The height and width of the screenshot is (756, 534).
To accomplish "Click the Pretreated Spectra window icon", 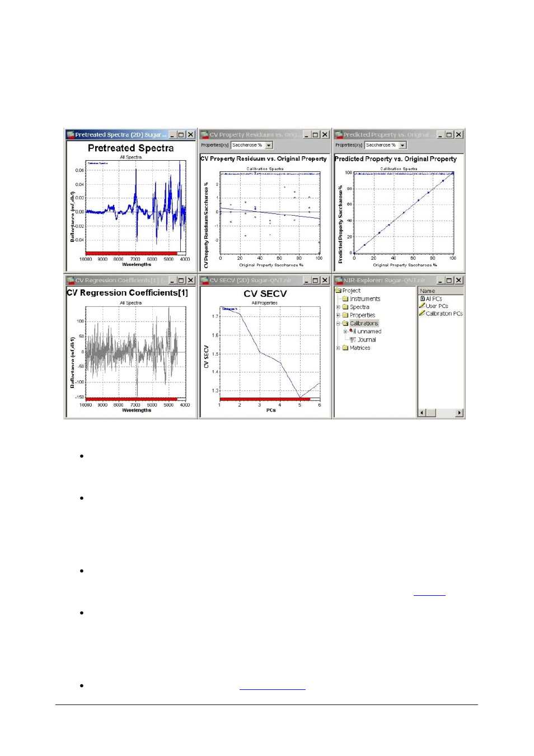I will click(x=71, y=134).
